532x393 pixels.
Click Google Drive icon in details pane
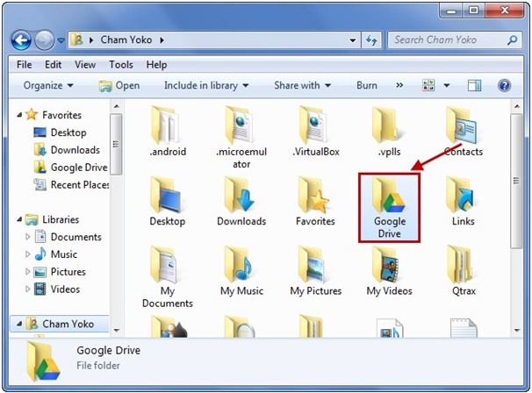[x=43, y=361]
